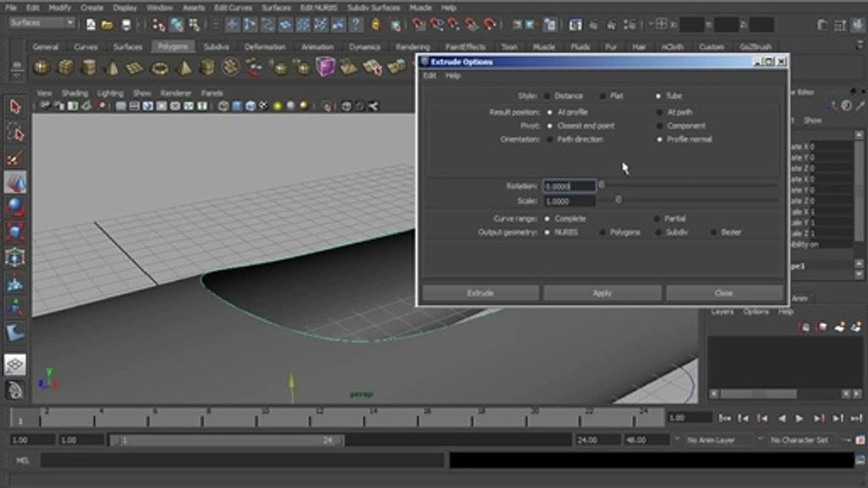Viewport: 868px width, 488px height.
Task: Open the Edit NURBS menu
Action: click(318, 7)
